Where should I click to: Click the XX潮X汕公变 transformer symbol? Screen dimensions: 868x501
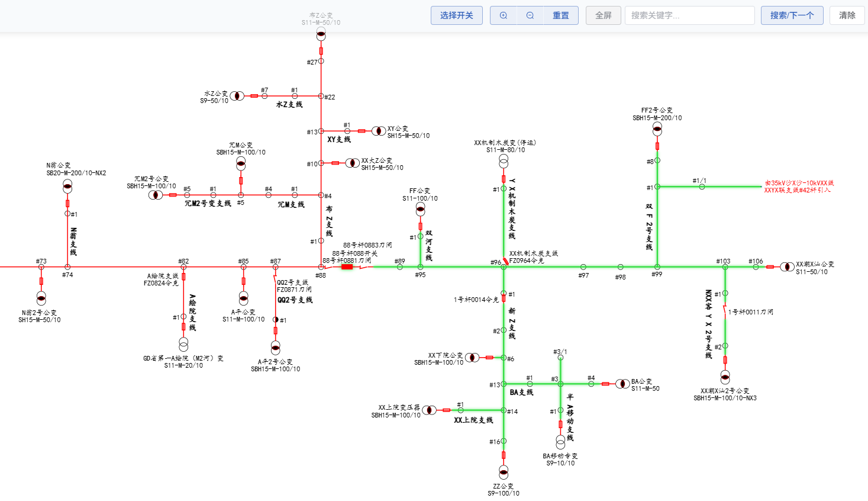787,267
